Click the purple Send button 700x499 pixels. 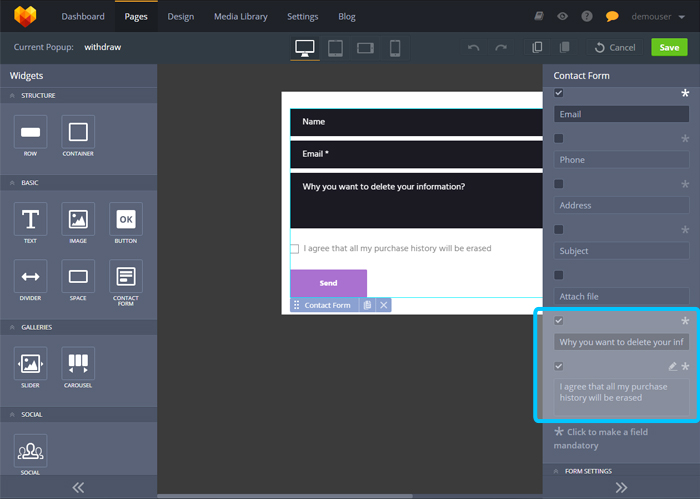coord(329,283)
